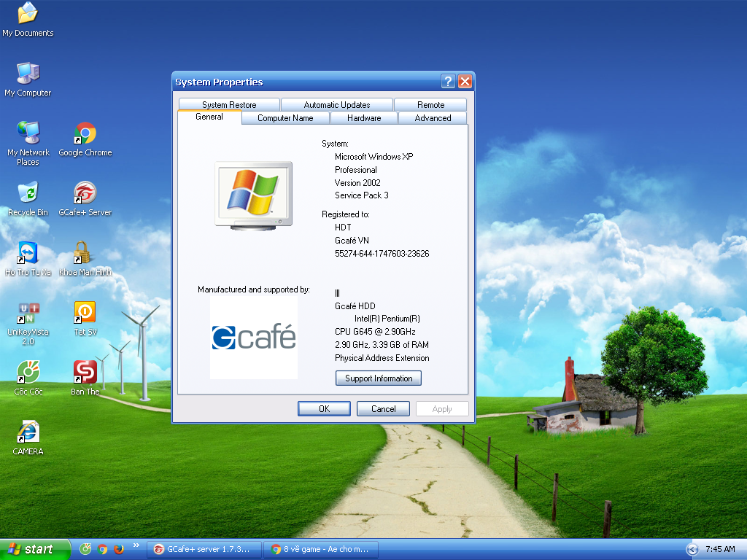Open the My Documents desktop icon
Image resolution: width=747 pixels, height=560 pixels.
[28, 19]
